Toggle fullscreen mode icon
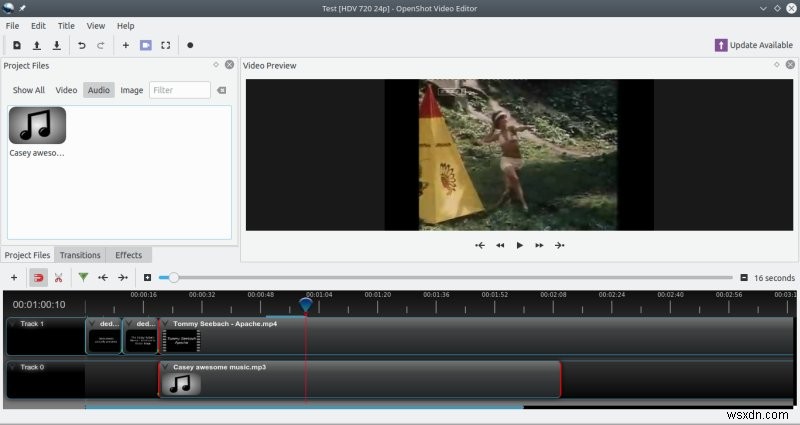The height and width of the screenshot is (425, 800). click(166, 45)
